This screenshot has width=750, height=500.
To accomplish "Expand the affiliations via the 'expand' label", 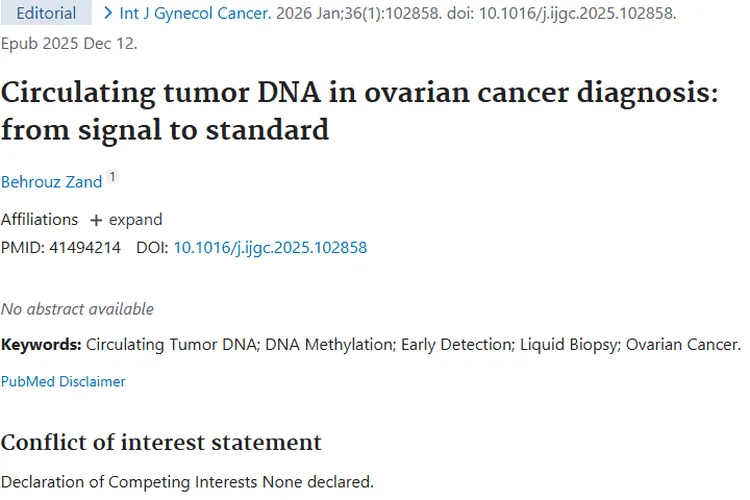I will coord(135,220).
